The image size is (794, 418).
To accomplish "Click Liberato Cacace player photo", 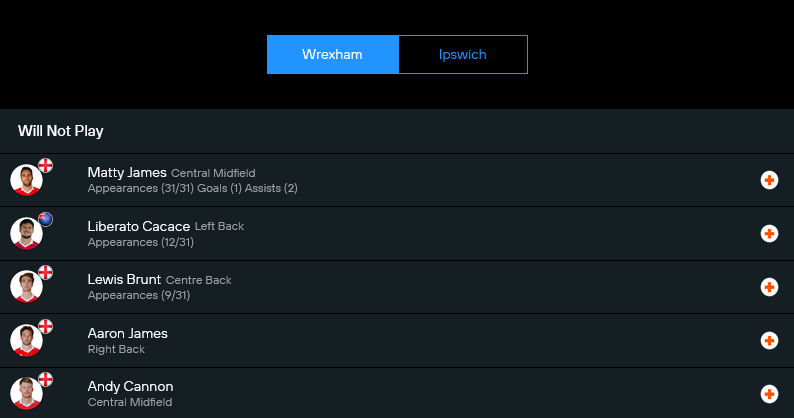I will [x=26, y=234].
